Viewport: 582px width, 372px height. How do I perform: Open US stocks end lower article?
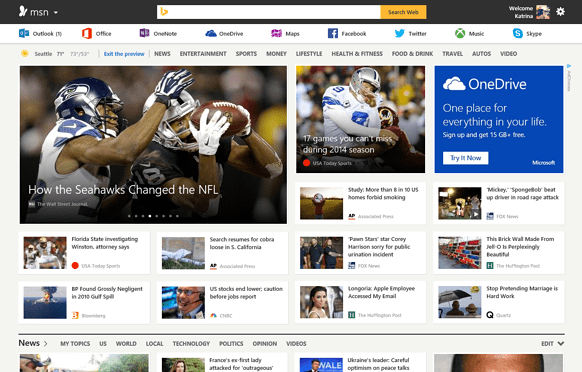click(x=222, y=302)
